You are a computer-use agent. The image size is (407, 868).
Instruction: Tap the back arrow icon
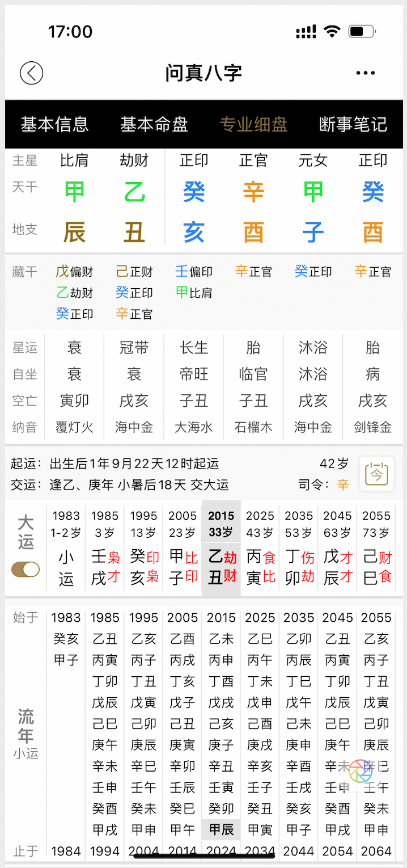[31, 73]
